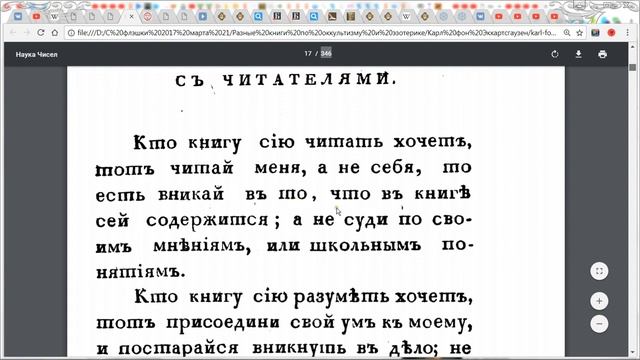Screen dimensions: 640x360
Task: Click the word постарайся in the last line
Action: [x=178, y=349]
